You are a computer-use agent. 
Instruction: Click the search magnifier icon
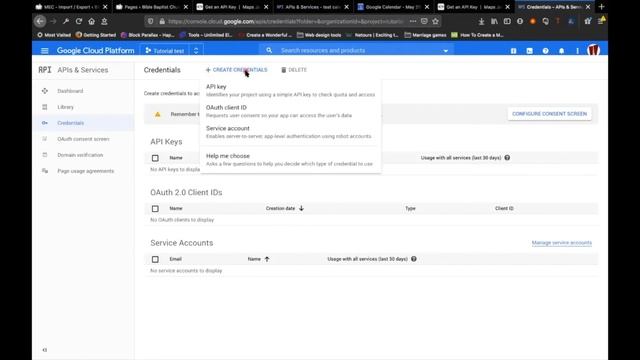click(269, 50)
